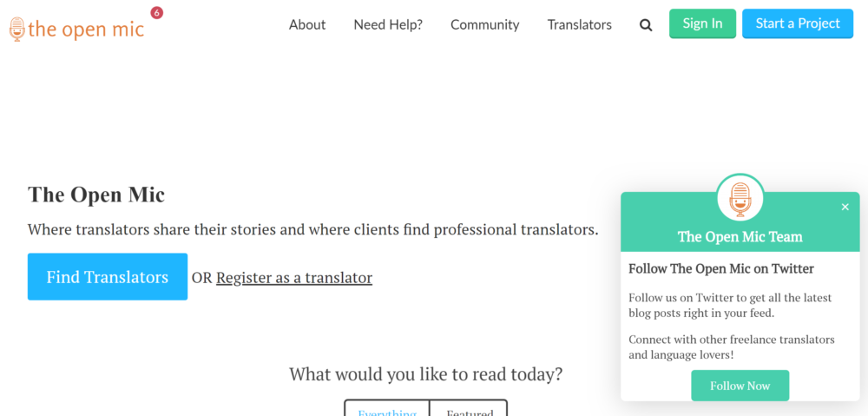Open the Register as a translator link
This screenshot has height=416, width=868.
click(x=294, y=278)
